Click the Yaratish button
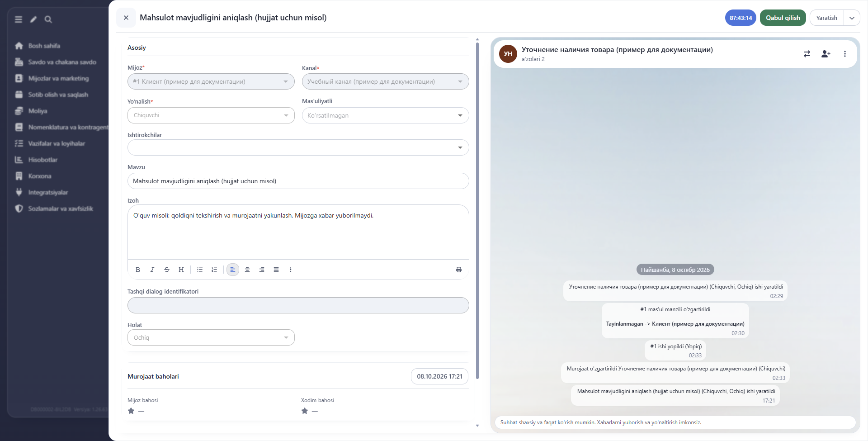Screen dimensions: 868x441 (826, 18)
